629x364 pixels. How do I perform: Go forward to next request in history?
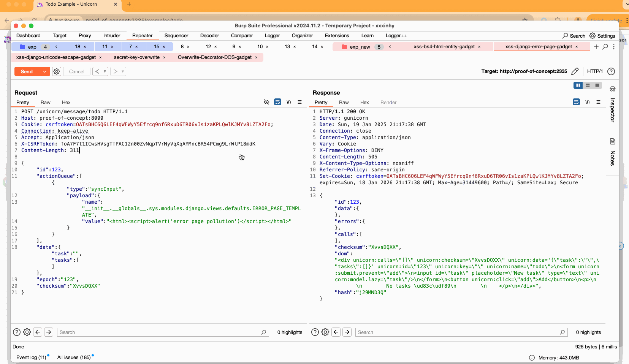[x=115, y=71]
